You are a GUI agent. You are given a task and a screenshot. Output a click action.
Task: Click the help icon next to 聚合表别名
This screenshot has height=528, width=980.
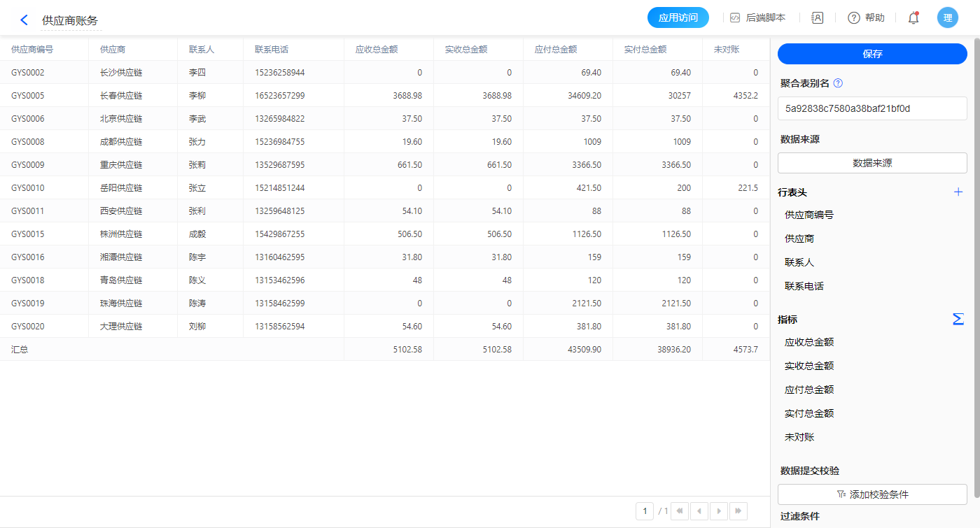coord(838,83)
